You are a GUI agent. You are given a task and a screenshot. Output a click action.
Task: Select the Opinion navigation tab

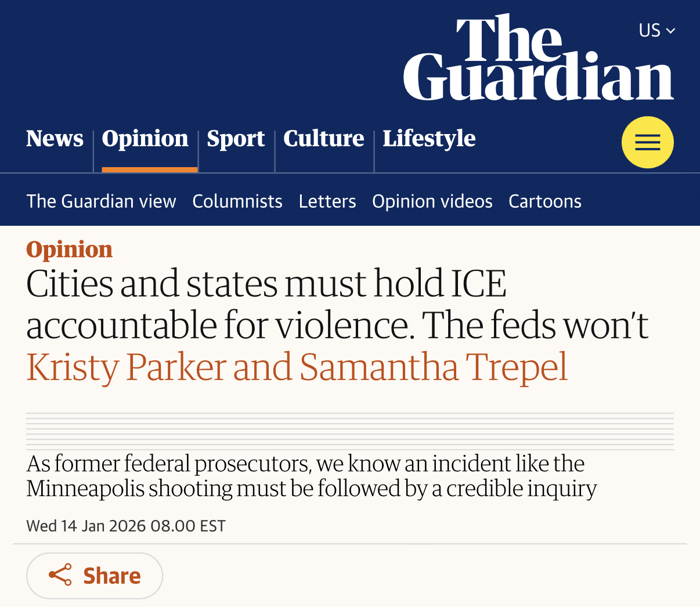(145, 139)
